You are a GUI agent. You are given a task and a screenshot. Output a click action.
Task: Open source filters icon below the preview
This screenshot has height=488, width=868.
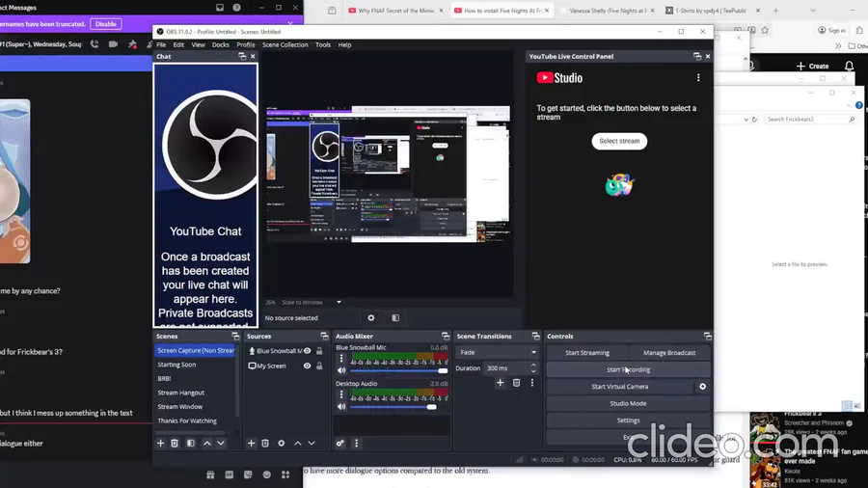point(395,317)
